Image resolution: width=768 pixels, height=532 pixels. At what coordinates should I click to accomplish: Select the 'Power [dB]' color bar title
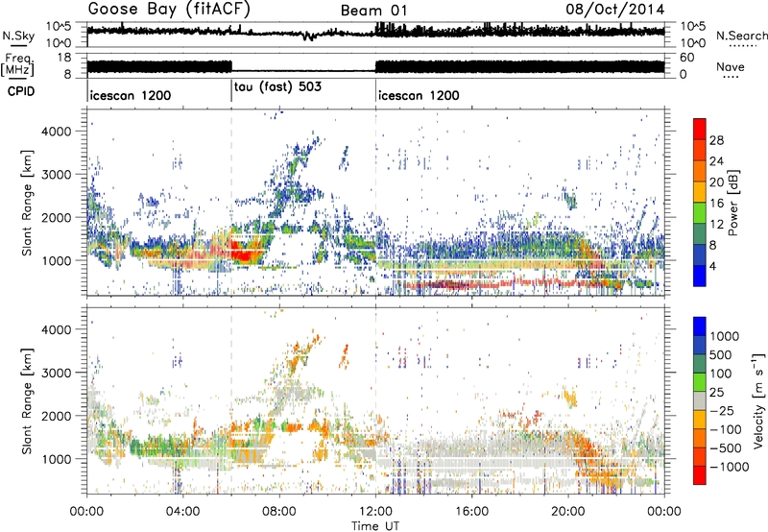pos(733,203)
